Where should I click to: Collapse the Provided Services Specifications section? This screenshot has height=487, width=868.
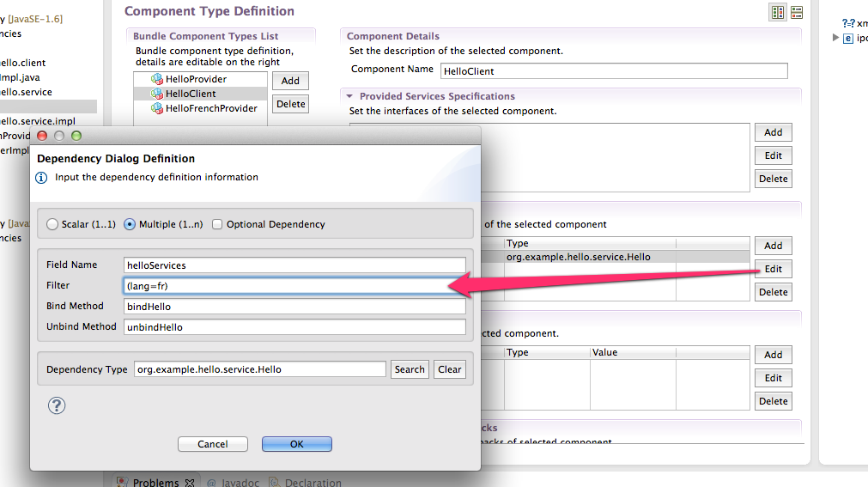click(350, 96)
